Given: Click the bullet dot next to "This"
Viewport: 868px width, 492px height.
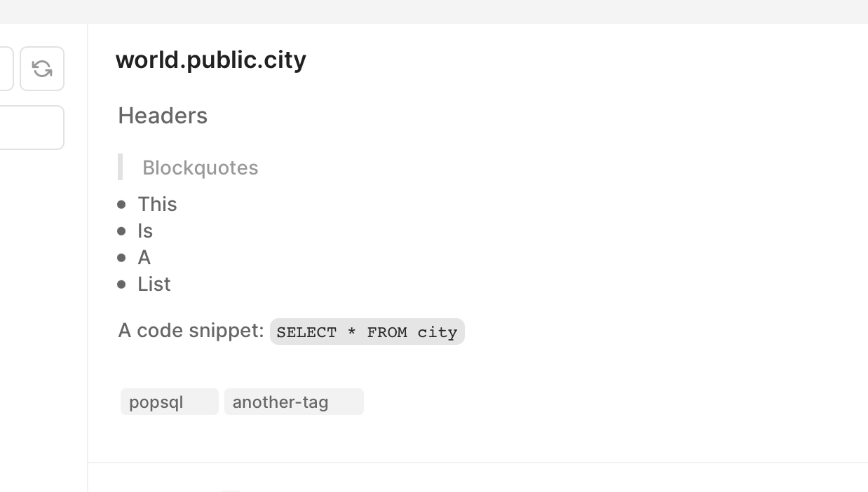Looking at the screenshot, I should (122, 204).
